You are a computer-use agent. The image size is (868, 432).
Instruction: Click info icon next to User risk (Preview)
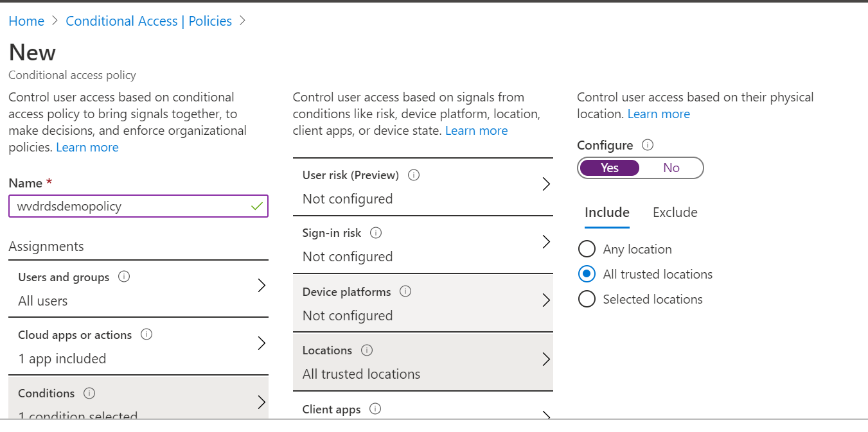tap(414, 175)
